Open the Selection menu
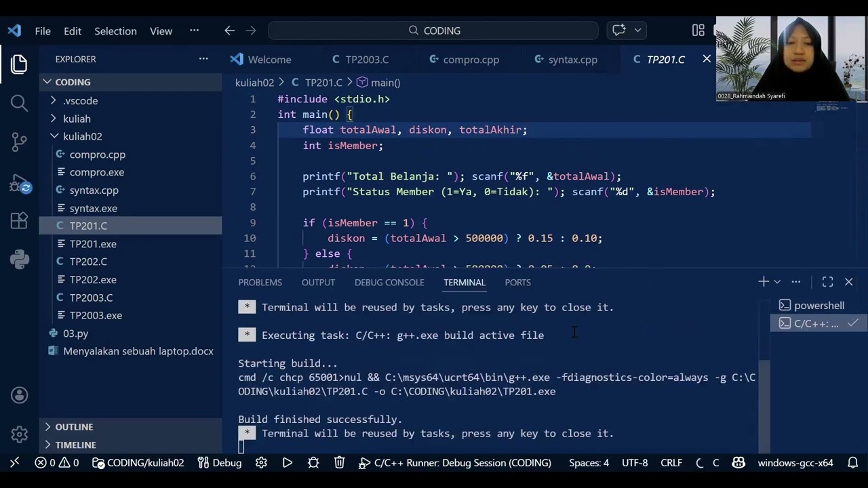 115,30
